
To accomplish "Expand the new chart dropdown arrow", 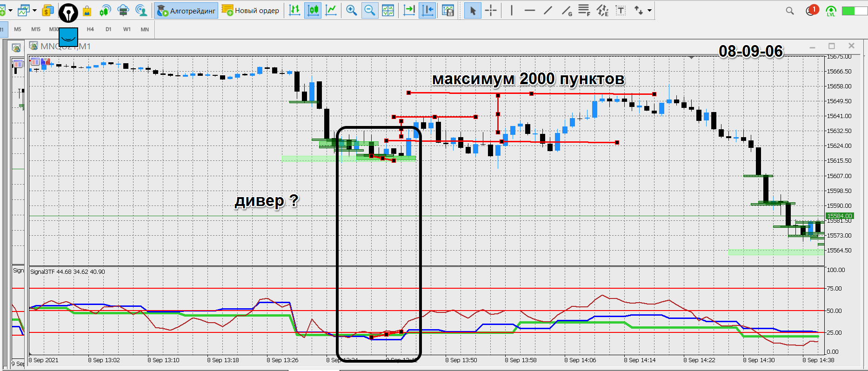I will (10, 10).
